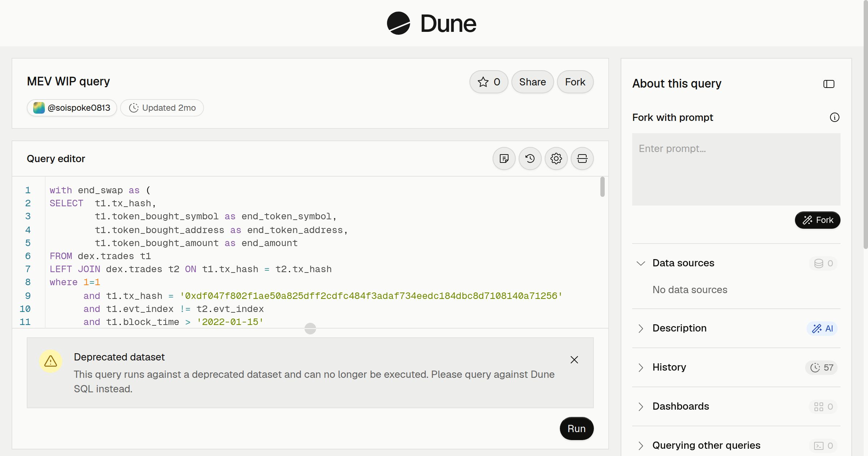Click 'end_amount' alias in line 5
The height and width of the screenshot is (456, 868).
269,243
